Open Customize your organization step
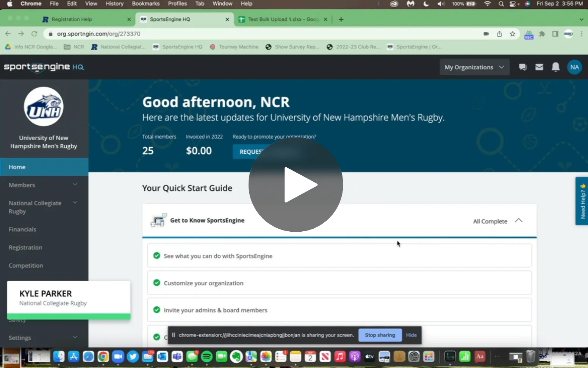 (x=339, y=283)
